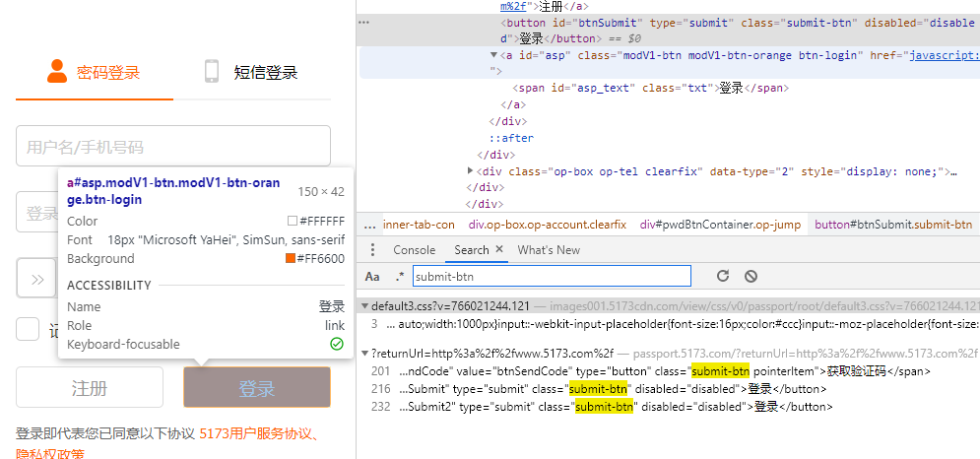
Task: Collapse the ?returnUrl search result group
Action: [365, 354]
